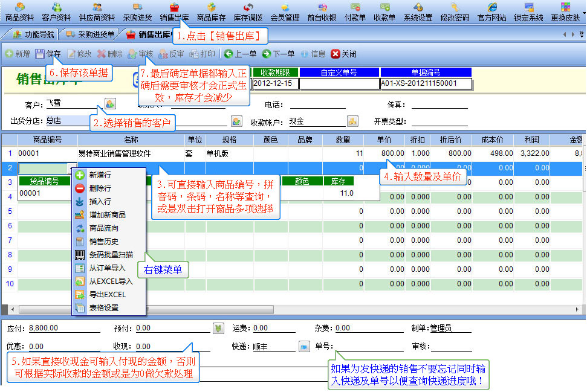Click 下一单 to go to next order
The height and width of the screenshot is (392, 587).
pyautogui.click(x=279, y=54)
